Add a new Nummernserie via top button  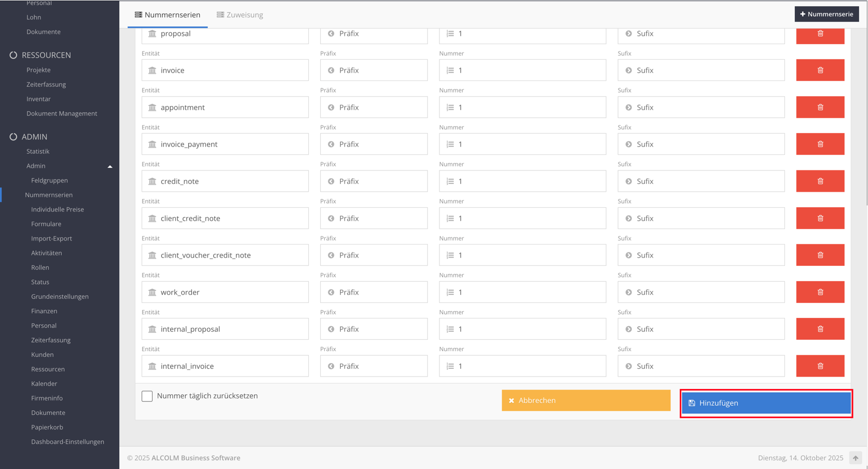click(x=826, y=14)
